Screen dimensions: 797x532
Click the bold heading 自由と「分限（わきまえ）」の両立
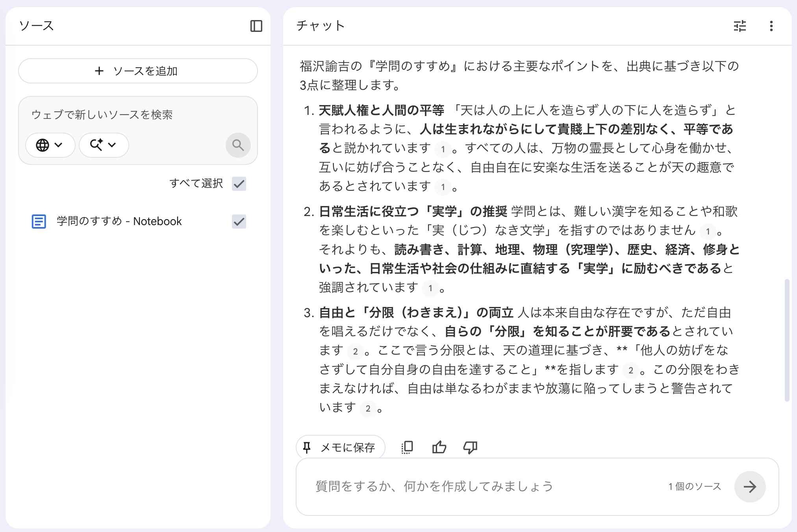[416, 312]
